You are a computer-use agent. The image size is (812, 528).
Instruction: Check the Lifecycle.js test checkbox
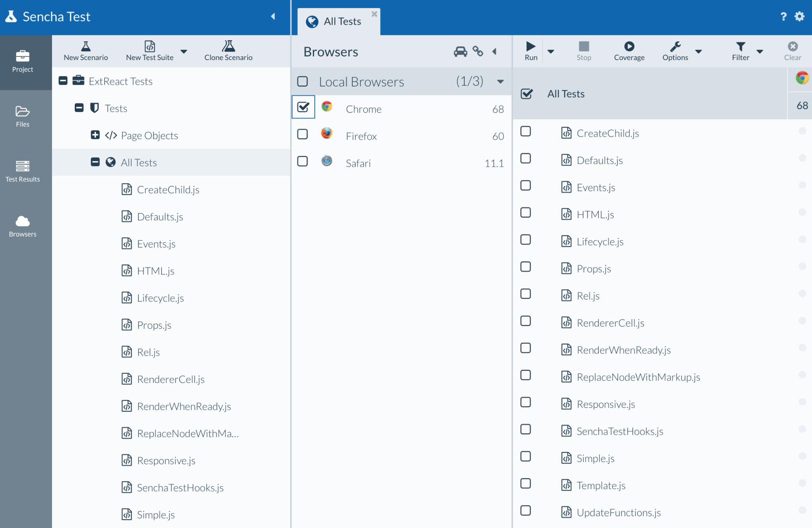526,240
